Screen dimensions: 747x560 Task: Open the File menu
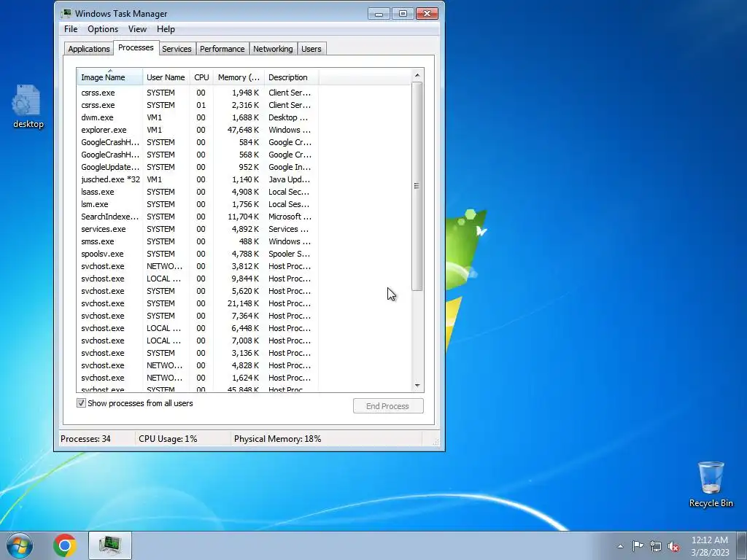71,29
